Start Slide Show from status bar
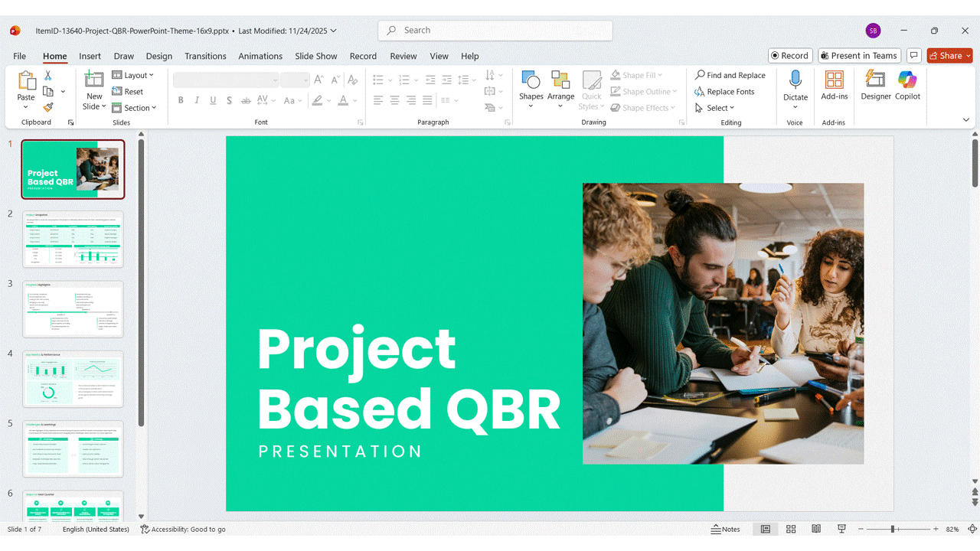980x551 pixels. tap(841, 529)
